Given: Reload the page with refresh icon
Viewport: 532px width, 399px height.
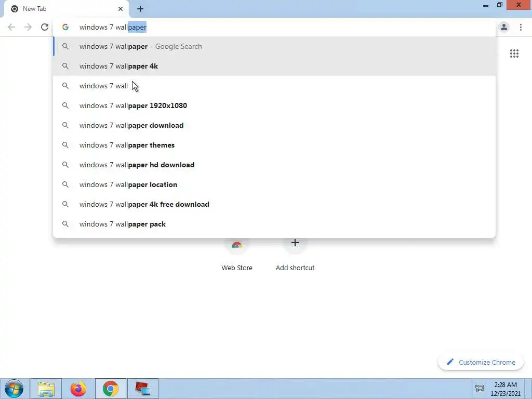Looking at the screenshot, I should (45, 27).
